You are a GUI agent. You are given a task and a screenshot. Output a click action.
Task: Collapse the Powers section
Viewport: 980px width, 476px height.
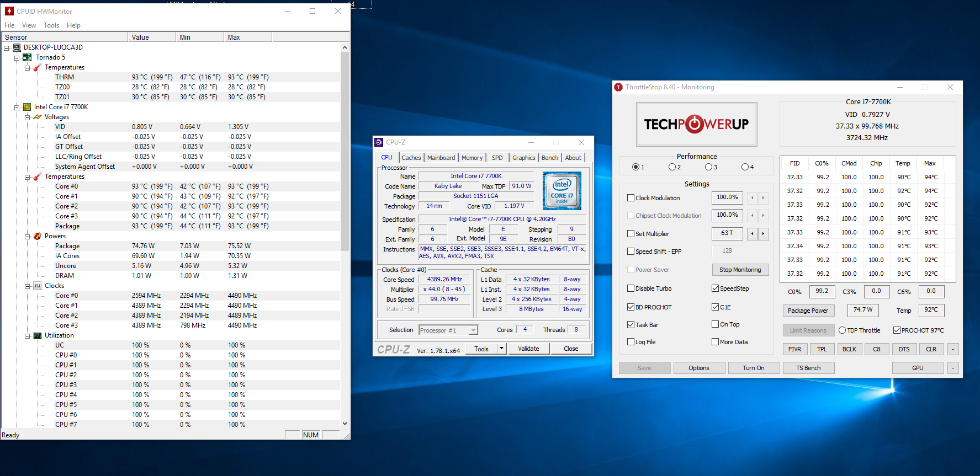[x=27, y=236]
